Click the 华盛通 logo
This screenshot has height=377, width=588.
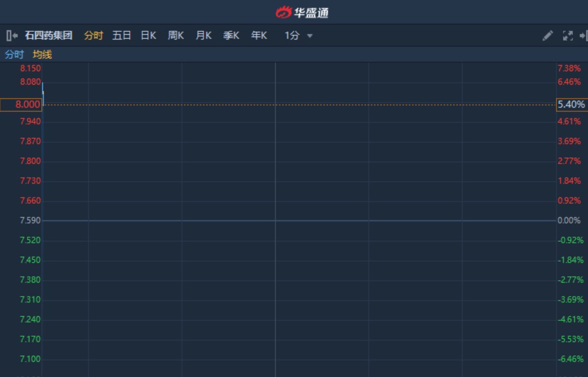coord(302,12)
